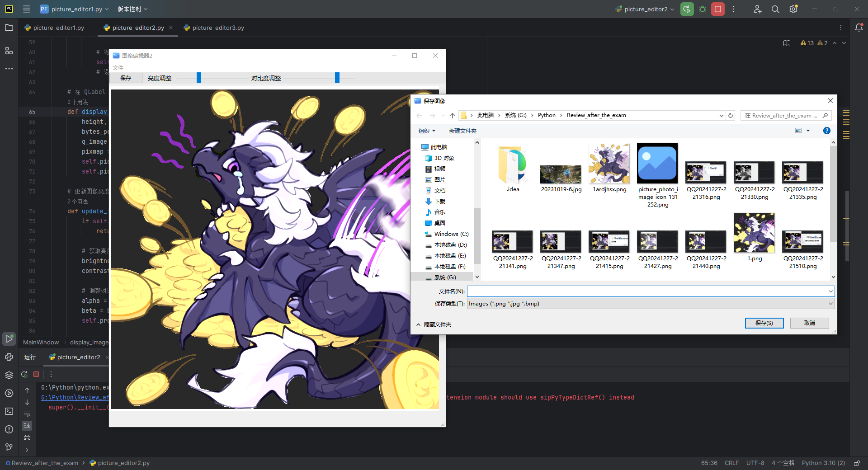Screen dimensions: 868x470
Task: Click read-only lock icon in status bar
Action: pos(857,463)
